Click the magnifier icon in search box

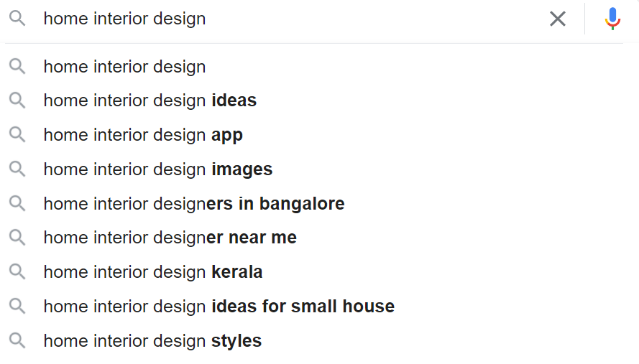(17, 19)
